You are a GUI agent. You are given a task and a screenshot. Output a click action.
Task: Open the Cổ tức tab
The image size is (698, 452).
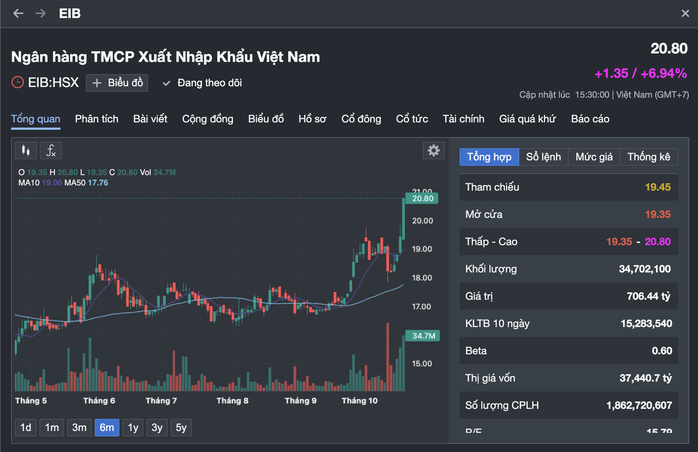coord(412,119)
